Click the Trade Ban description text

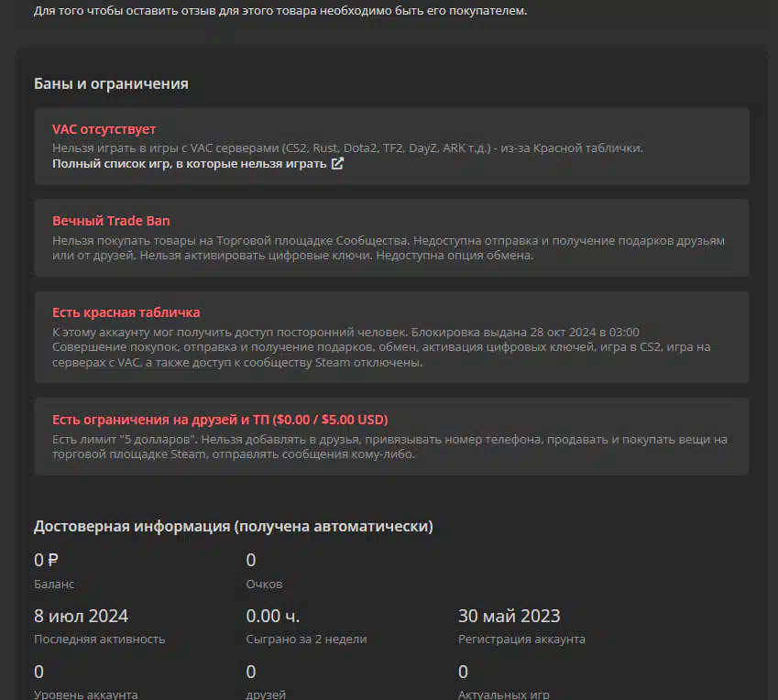click(389, 248)
